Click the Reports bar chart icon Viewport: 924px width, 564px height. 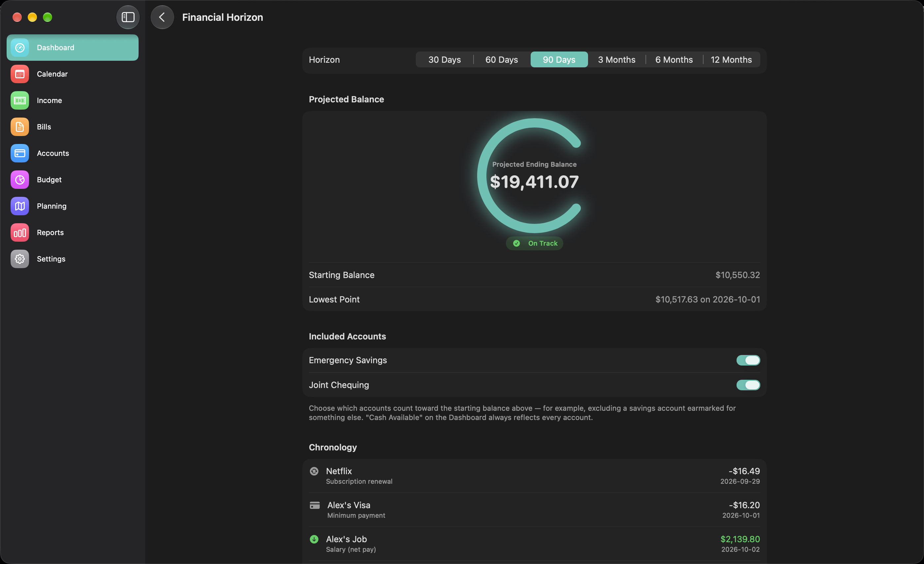click(x=20, y=233)
